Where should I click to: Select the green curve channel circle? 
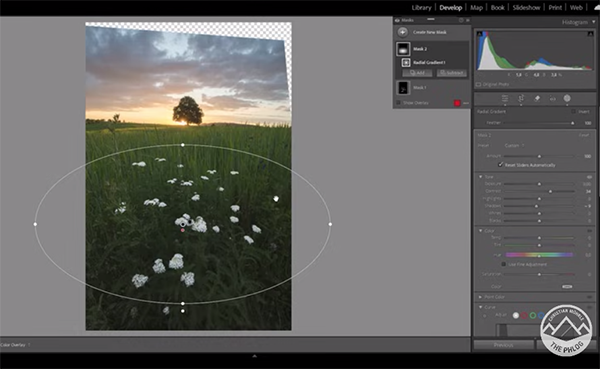pos(533,315)
